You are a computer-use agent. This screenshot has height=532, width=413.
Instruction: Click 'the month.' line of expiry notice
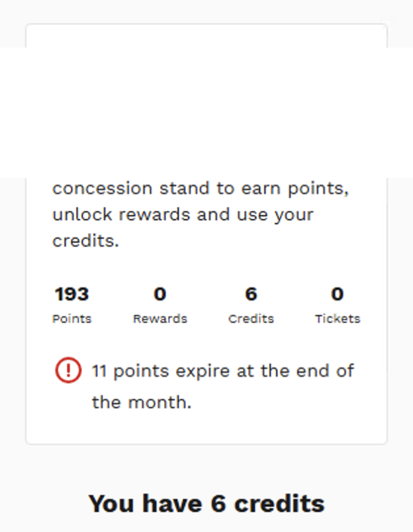click(142, 402)
